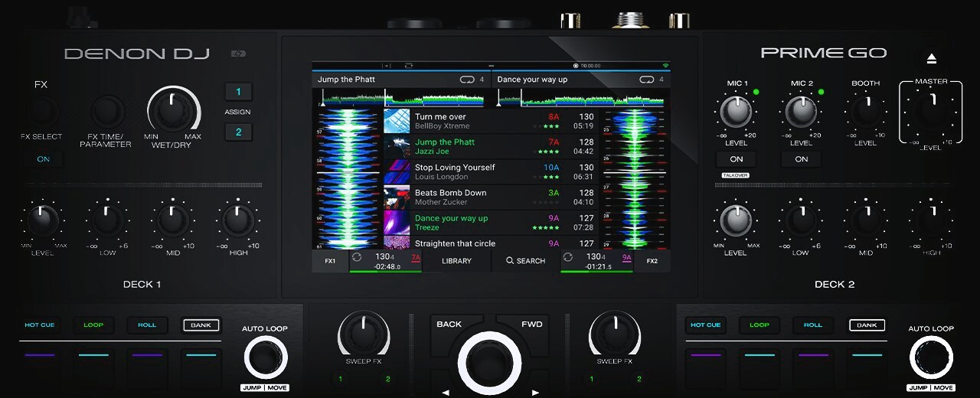Enable Sweep FX 2 on Deck 1
980x398 pixels.
pos(387,379)
